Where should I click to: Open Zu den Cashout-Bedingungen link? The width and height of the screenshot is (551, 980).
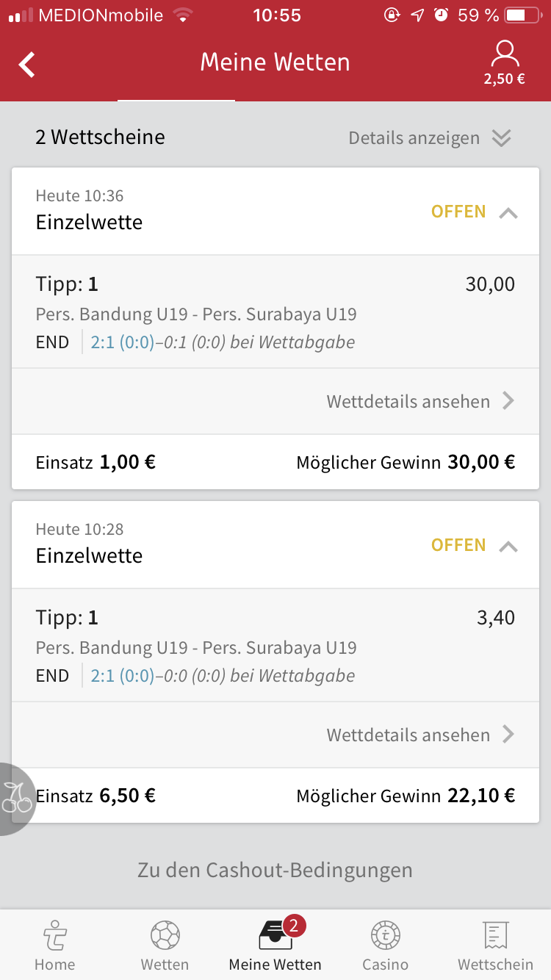(x=275, y=871)
